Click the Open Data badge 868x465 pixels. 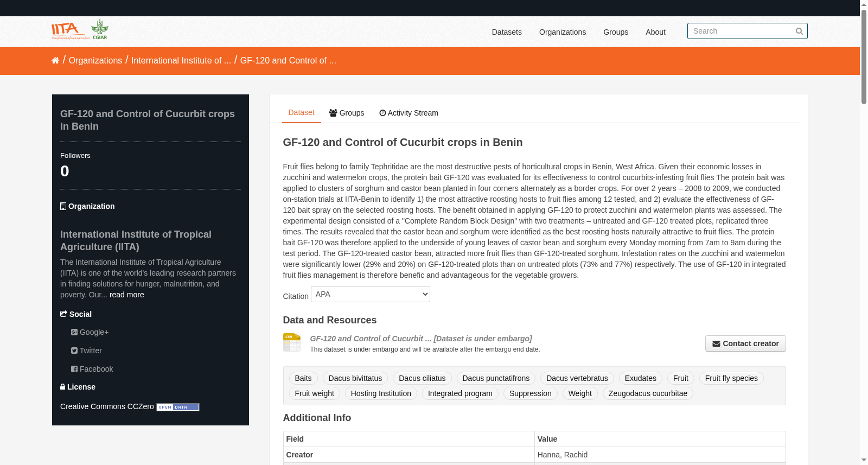(x=178, y=407)
